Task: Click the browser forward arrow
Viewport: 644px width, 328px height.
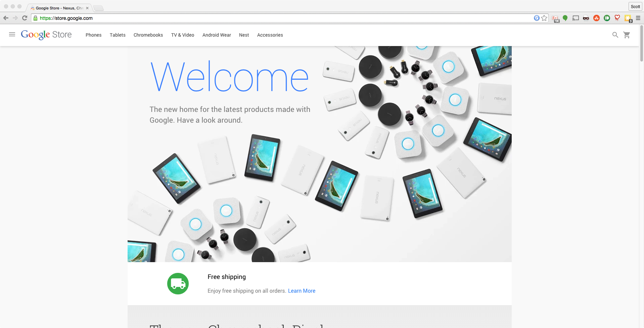Action: point(15,18)
